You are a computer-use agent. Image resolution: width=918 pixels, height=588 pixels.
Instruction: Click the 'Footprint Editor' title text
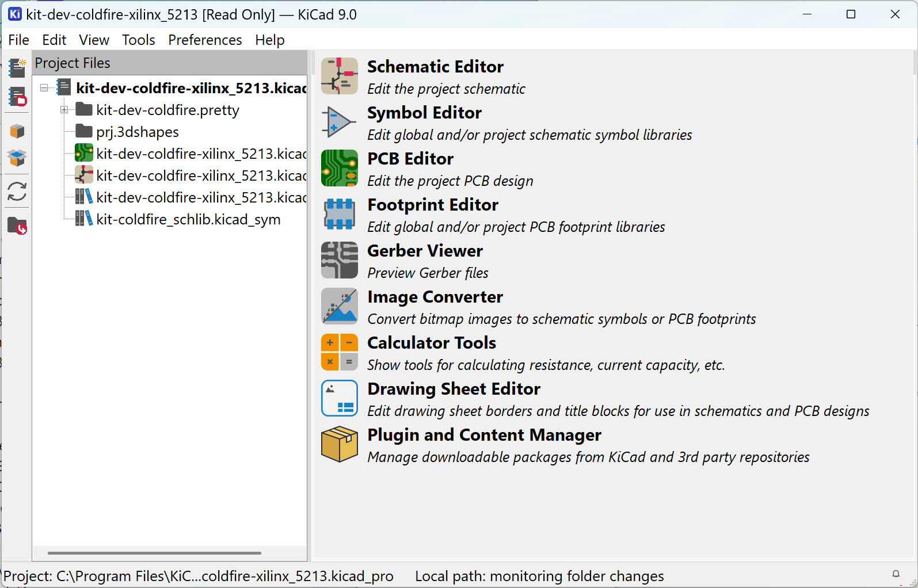[x=433, y=205]
